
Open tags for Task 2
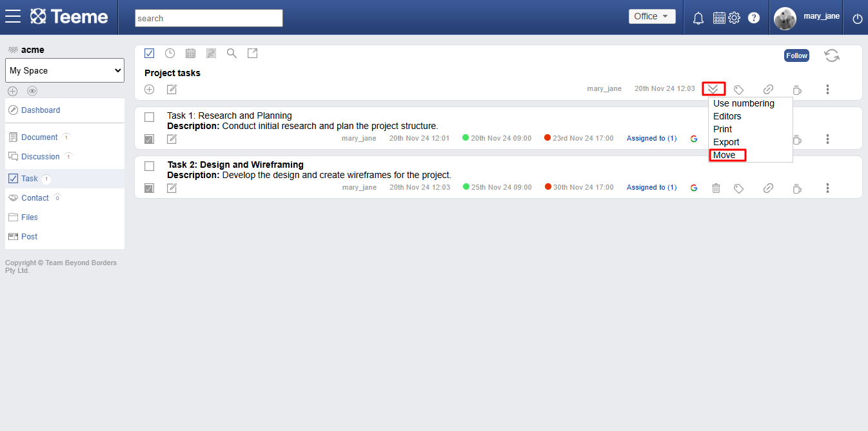pyautogui.click(x=739, y=188)
